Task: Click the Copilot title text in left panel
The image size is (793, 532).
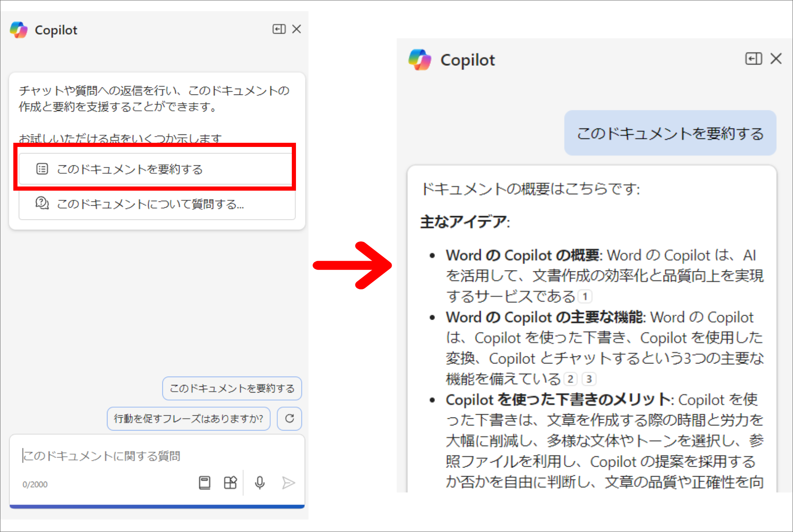Action: click(56, 30)
